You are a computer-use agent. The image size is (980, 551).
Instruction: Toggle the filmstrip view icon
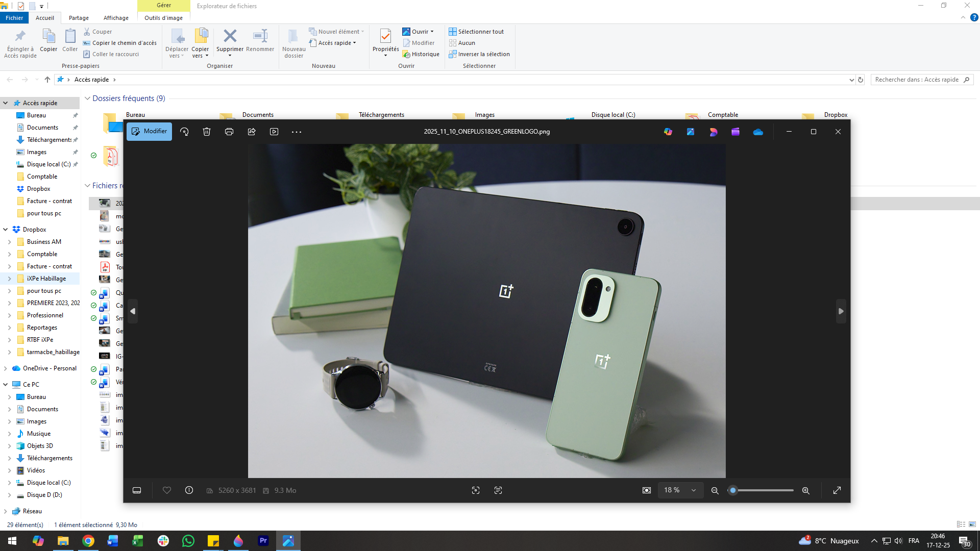click(x=137, y=490)
